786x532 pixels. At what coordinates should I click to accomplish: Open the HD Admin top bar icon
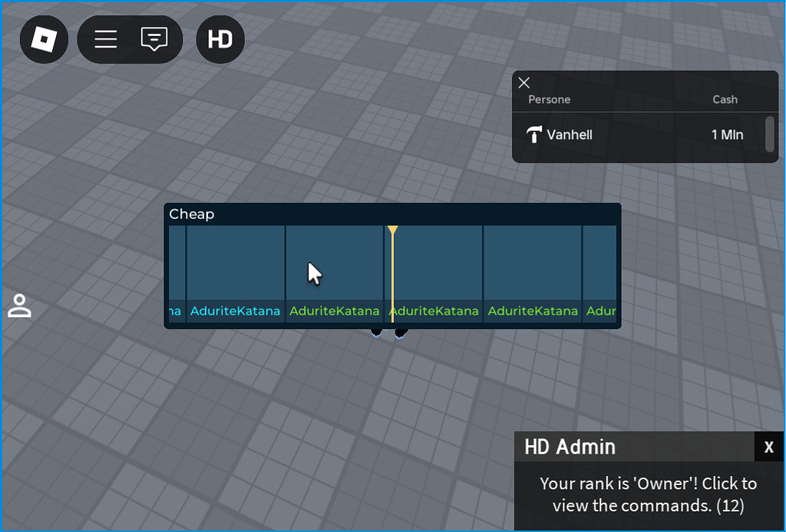(220, 39)
